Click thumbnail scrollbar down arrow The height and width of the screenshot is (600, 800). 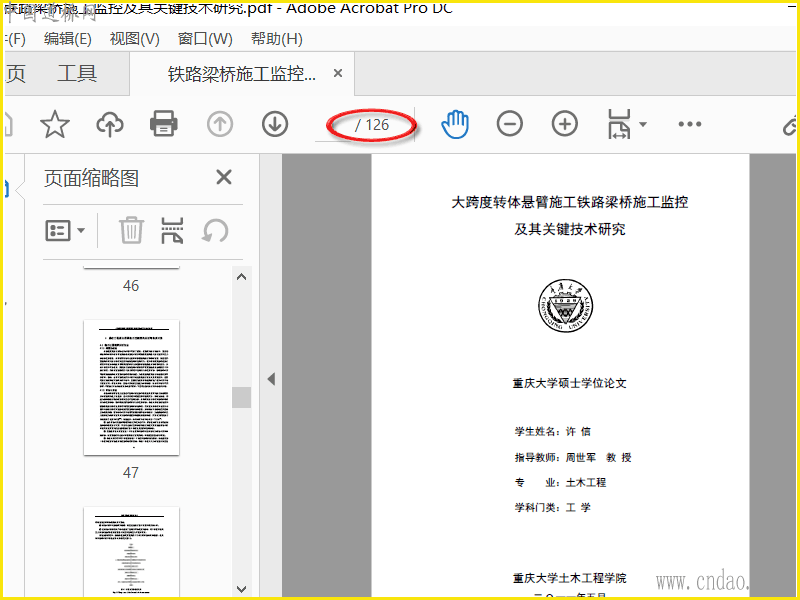point(242,589)
